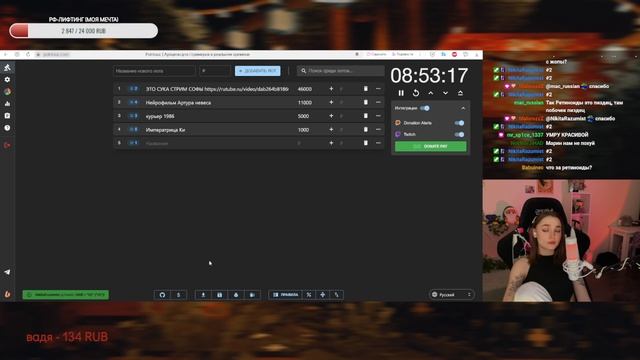Click the dollar icon in bottom toolbar

(178, 295)
